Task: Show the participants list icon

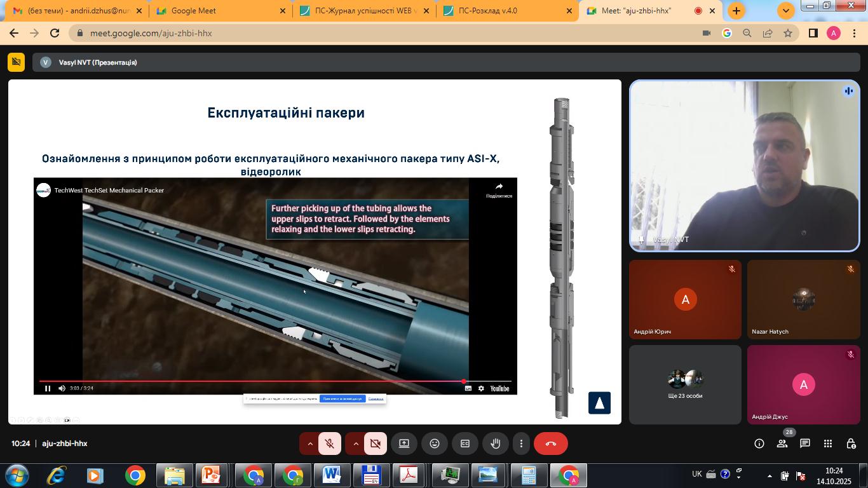Action: click(782, 444)
